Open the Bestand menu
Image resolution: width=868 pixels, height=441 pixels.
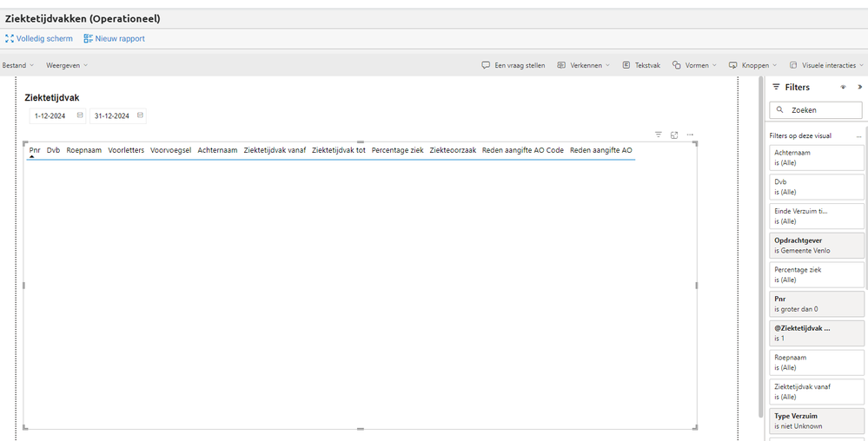tap(17, 65)
